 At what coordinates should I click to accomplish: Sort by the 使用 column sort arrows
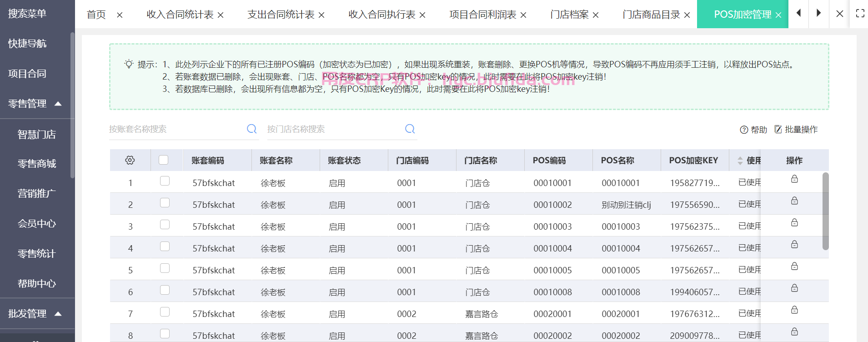click(x=740, y=161)
